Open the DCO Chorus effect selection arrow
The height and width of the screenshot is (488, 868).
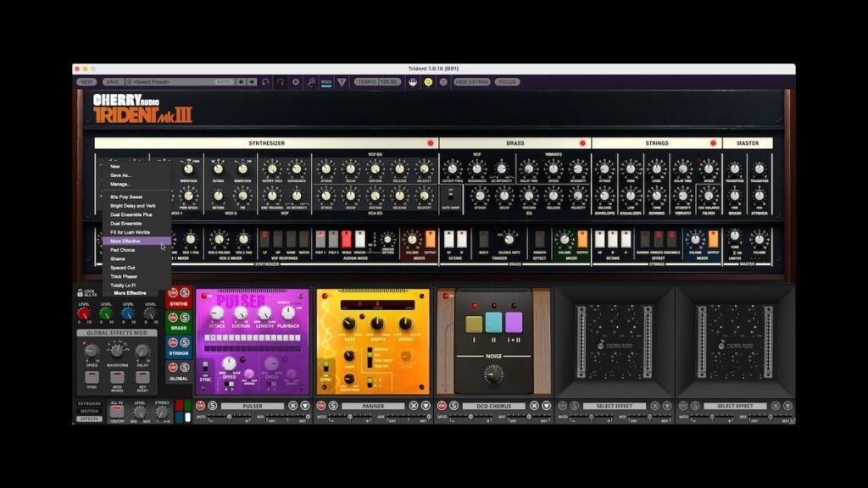tap(546, 406)
